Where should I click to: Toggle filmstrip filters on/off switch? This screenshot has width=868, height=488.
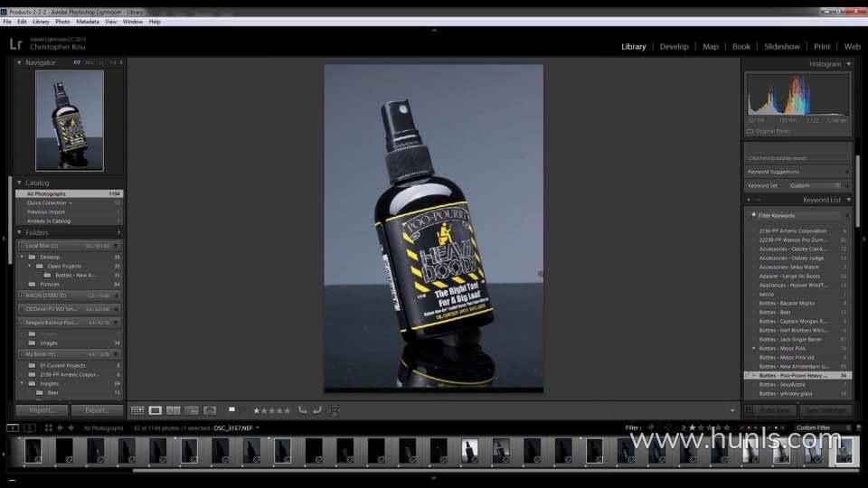pyautogui.click(x=859, y=427)
